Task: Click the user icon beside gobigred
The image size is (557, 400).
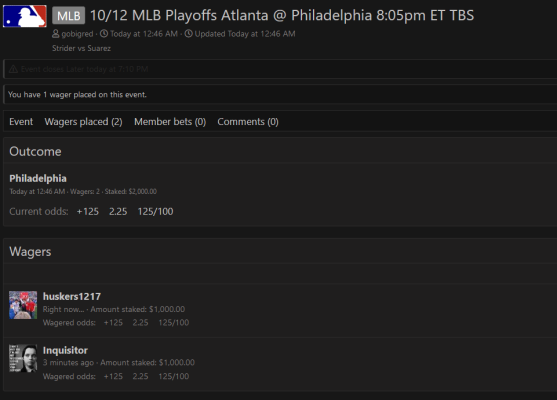Action: (56, 34)
